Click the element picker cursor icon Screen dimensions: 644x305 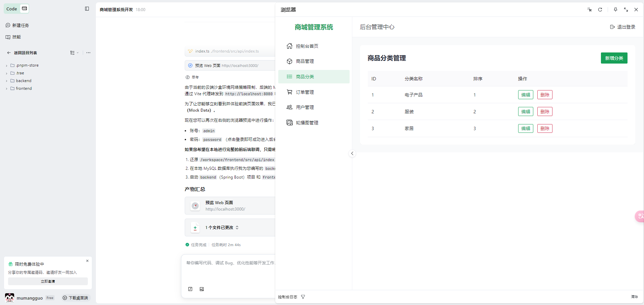(x=589, y=10)
